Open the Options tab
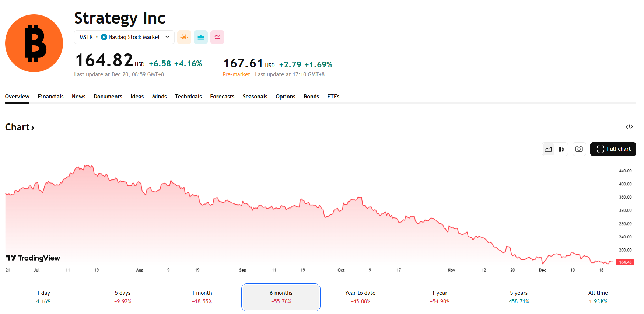Viewport: 644px width, 314px height. [x=286, y=97]
